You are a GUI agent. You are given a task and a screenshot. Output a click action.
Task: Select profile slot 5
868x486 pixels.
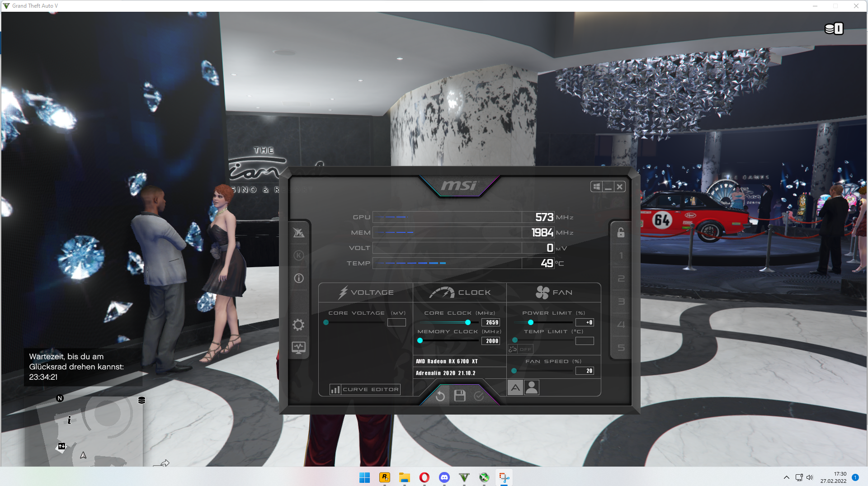[x=621, y=348]
